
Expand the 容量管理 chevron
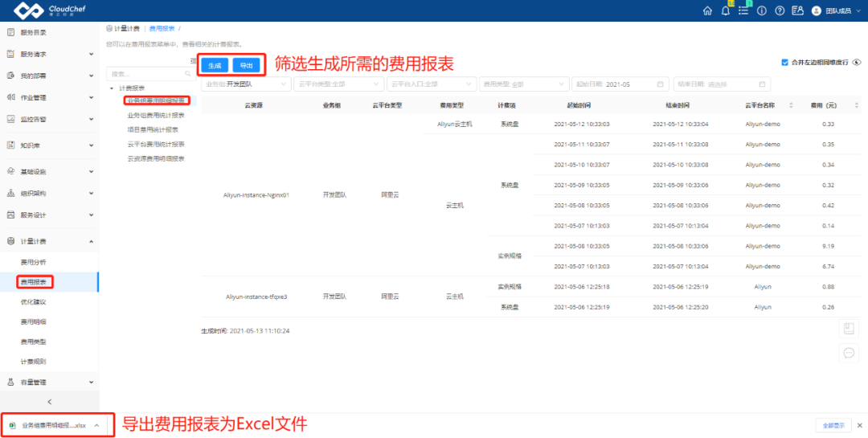[x=92, y=383]
